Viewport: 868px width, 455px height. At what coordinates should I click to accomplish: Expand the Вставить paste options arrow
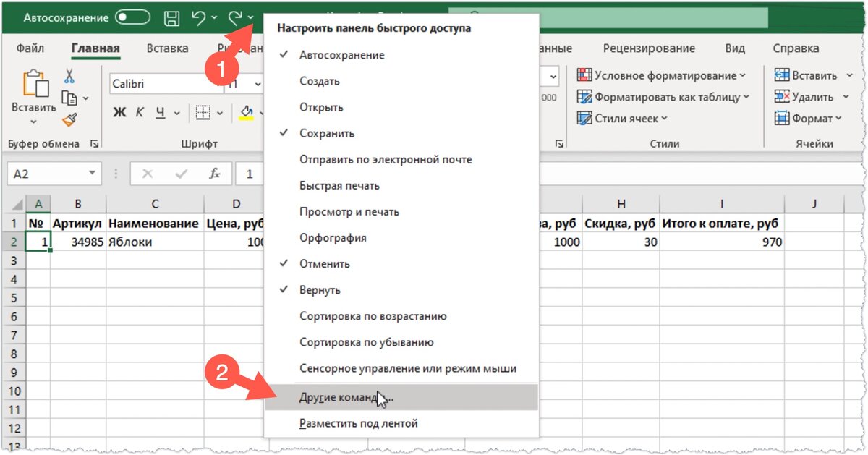34,122
